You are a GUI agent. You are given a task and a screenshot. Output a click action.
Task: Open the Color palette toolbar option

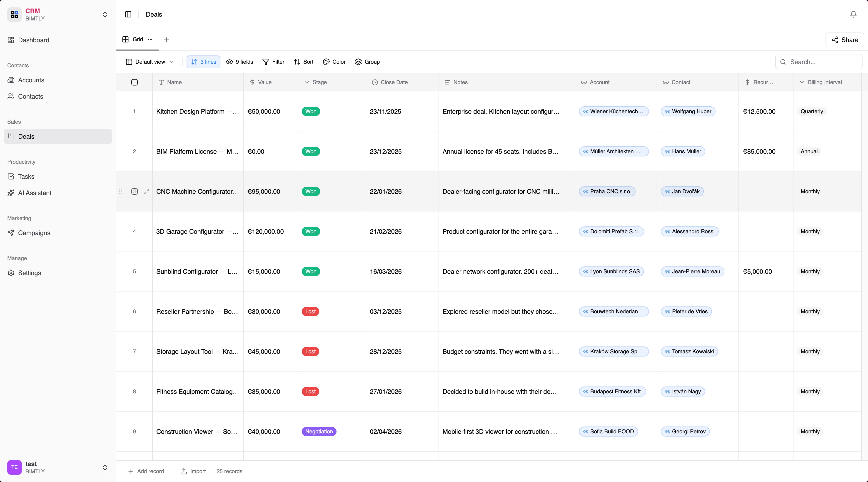point(334,62)
